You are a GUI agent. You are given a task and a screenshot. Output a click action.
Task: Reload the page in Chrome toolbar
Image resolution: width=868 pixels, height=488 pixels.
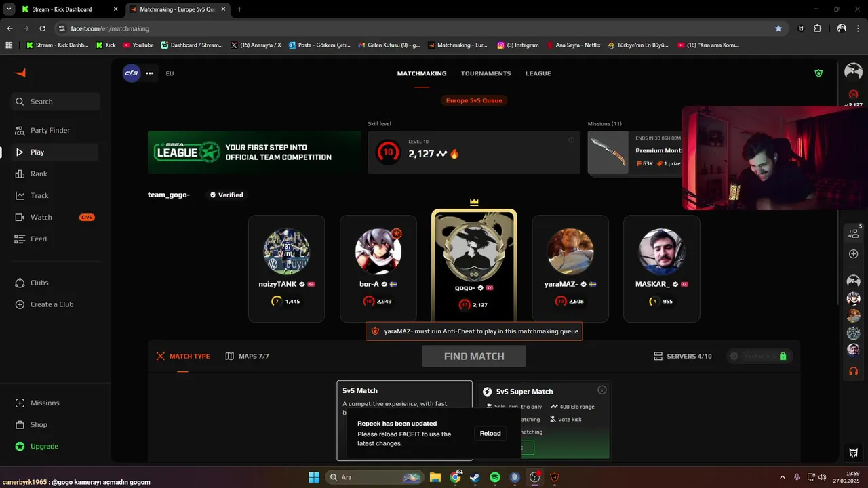coord(42,28)
